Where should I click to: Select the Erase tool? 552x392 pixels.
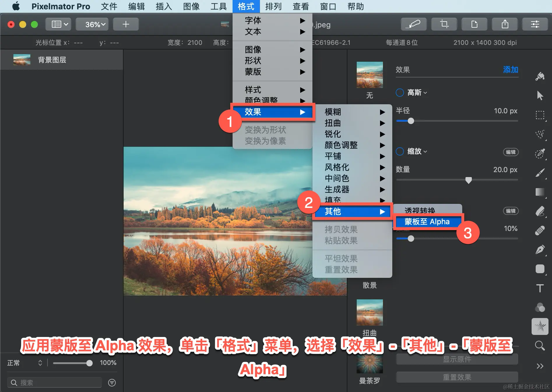tap(540, 211)
